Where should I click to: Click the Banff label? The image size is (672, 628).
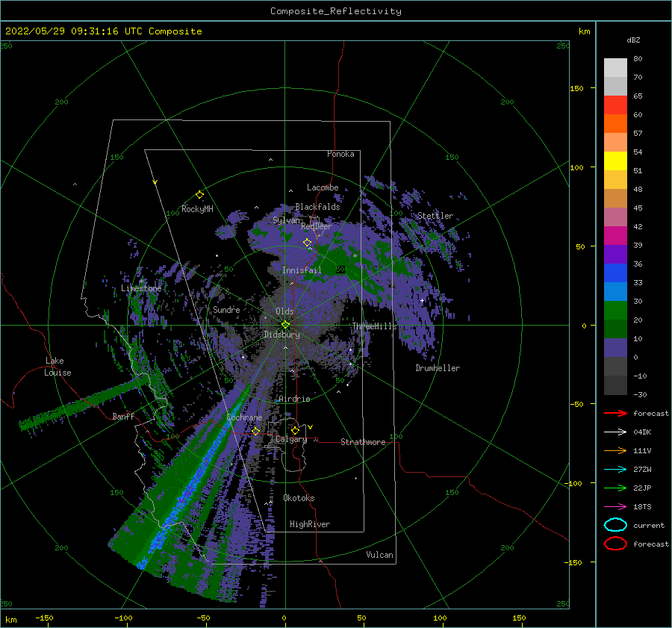[x=123, y=416]
